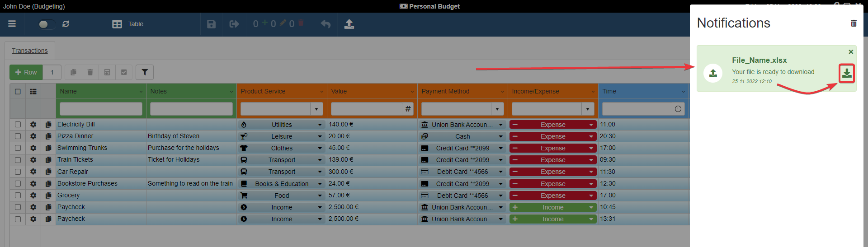This screenshot has width=868, height=247.
Task: Open the hamburger main menu
Action: [x=12, y=24]
